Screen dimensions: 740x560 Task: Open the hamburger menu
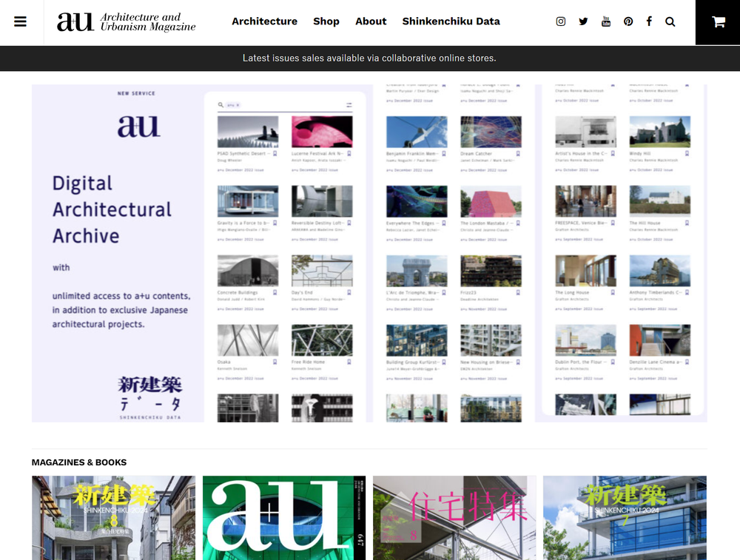[20, 21]
